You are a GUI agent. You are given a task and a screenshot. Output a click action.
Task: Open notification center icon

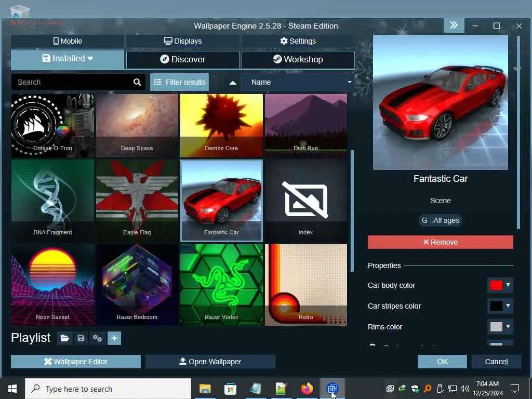[515, 389]
